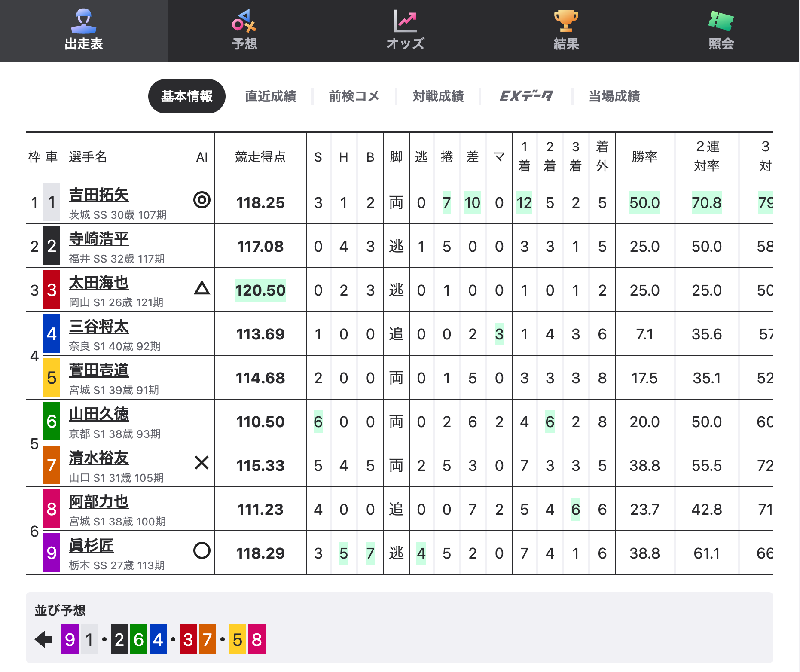Click the 選手名 column header

(88, 157)
